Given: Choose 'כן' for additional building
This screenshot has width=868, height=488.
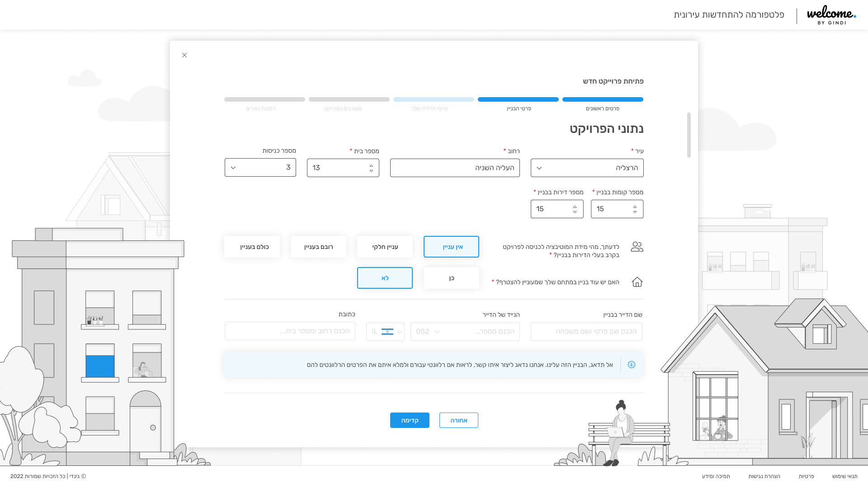Looking at the screenshot, I should point(451,278).
